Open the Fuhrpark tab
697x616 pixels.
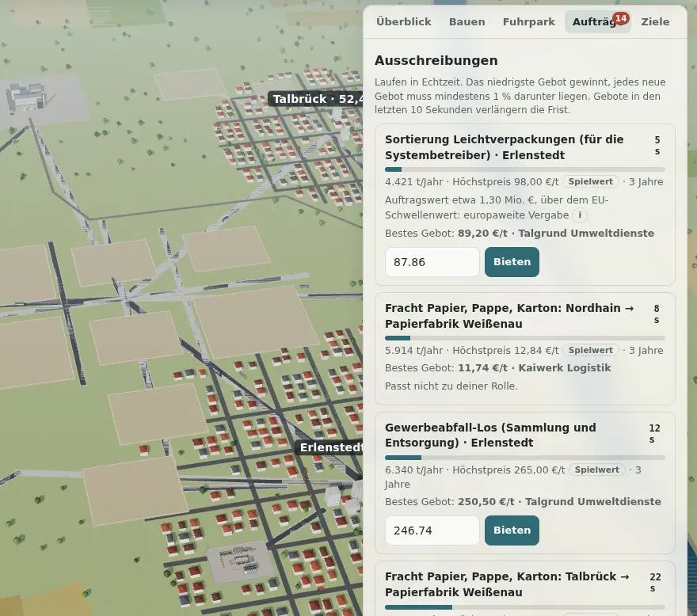528,22
